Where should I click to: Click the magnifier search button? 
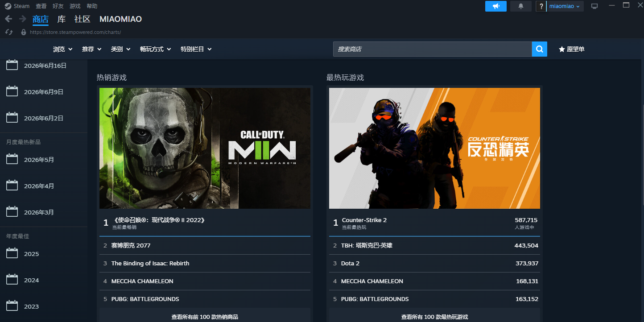pos(539,49)
